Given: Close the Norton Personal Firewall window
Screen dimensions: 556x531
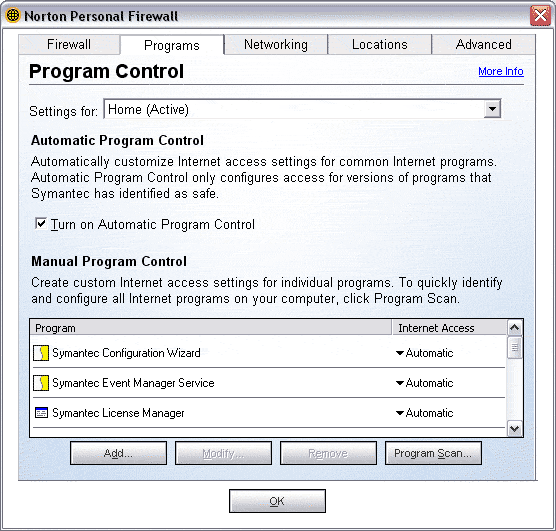Looking at the screenshot, I should coord(540,16).
